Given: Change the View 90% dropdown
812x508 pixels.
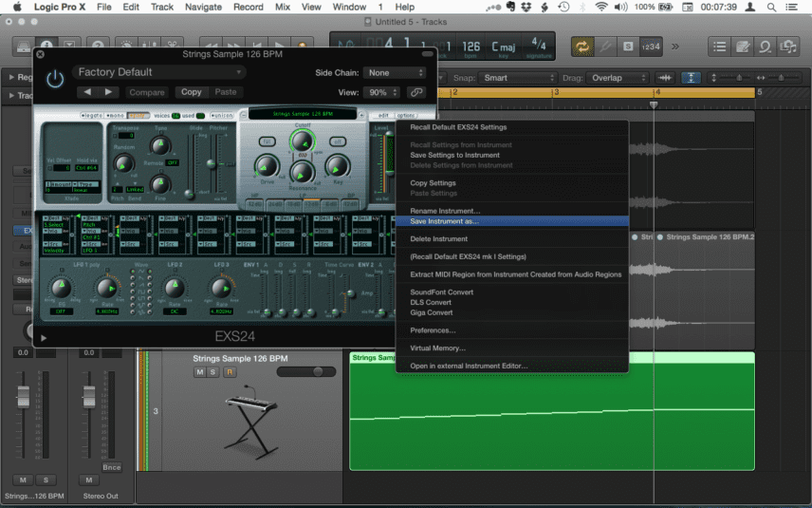Looking at the screenshot, I should (x=382, y=92).
